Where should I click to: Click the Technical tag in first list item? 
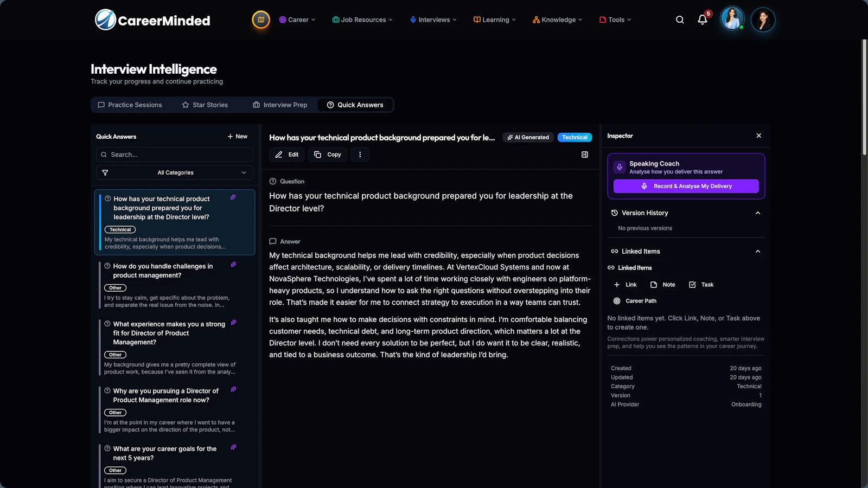[x=120, y=230]
